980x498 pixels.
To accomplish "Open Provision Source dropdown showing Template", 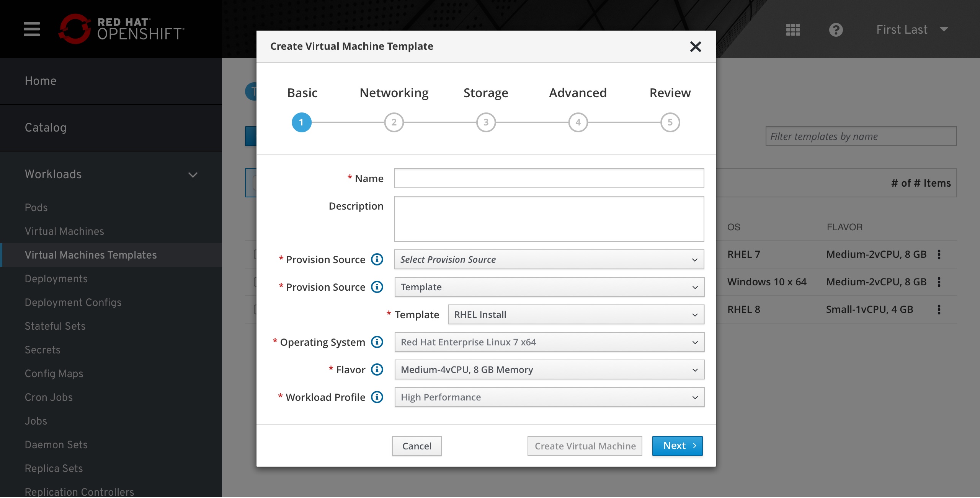I will coord(549,287).
